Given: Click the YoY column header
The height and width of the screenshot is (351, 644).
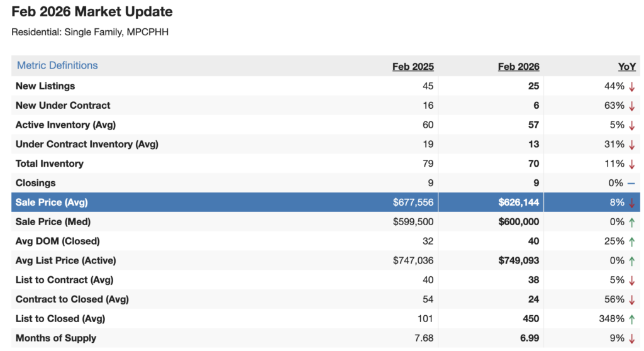Looking at the screenshot, I should 626,67.
